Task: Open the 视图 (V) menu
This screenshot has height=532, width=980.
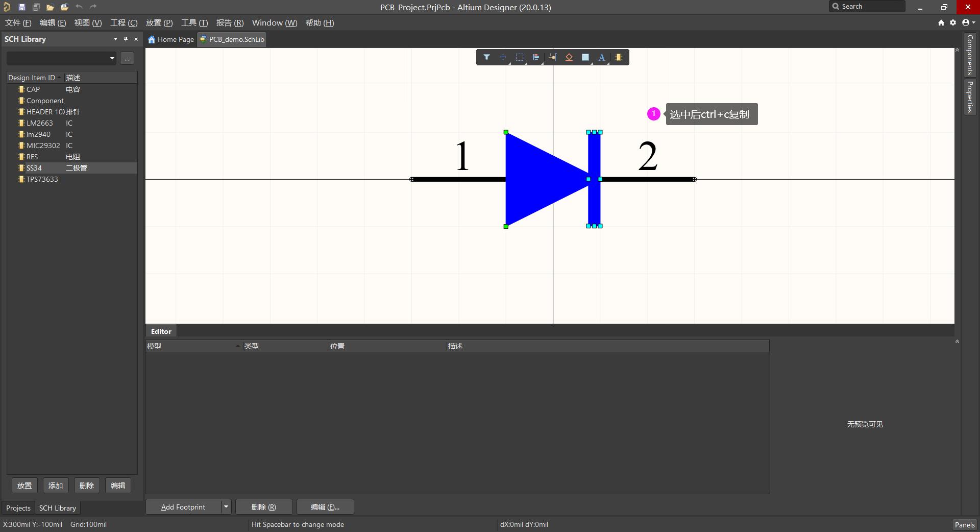Action: [88, 23]
